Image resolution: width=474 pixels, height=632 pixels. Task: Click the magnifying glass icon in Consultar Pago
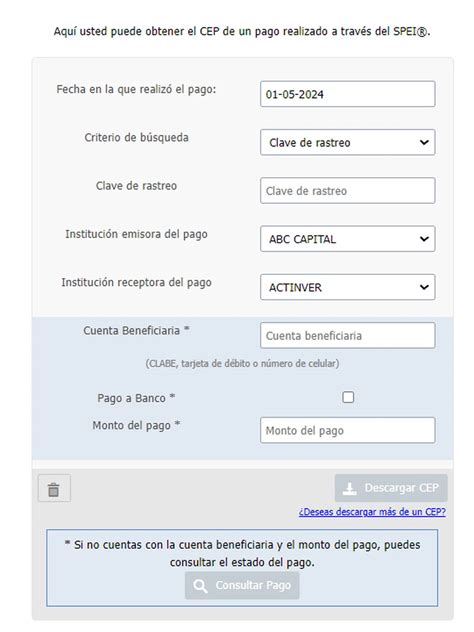[200, 586]
